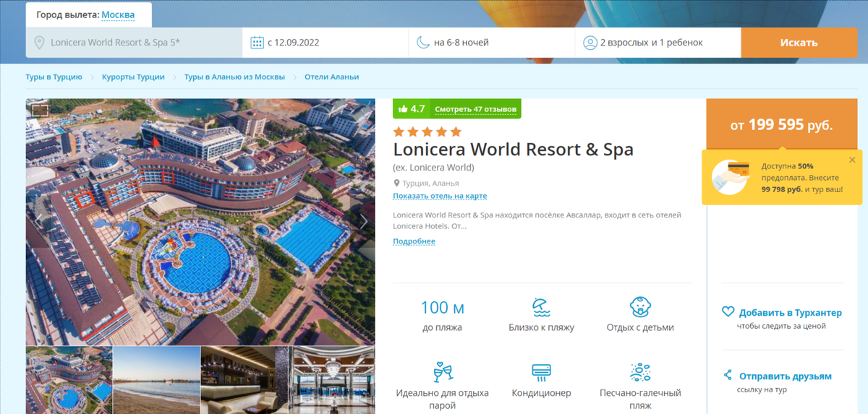This screenshot has width=868, height=414.
Task: Expand description via 'Подробнее' link
Action: (x=414, y=241)
